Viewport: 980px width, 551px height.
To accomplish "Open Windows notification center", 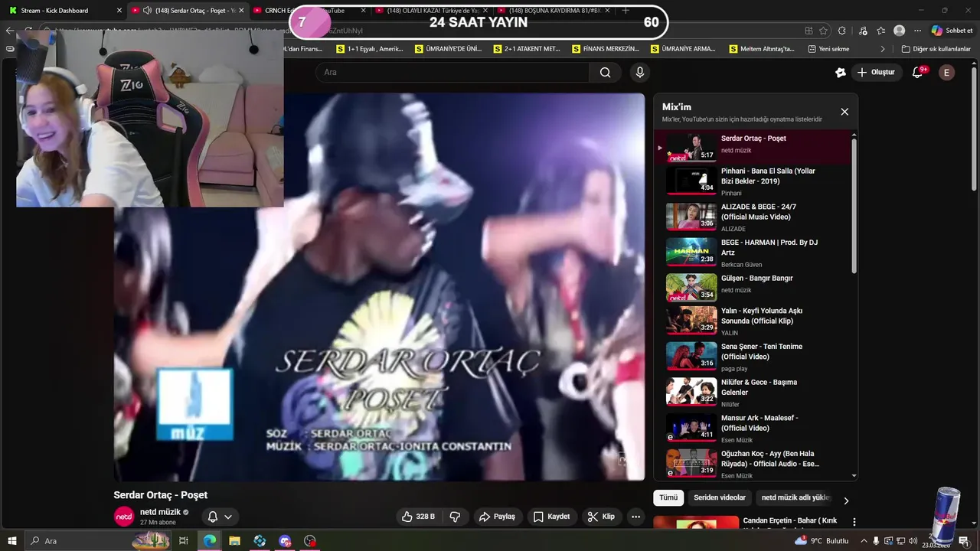I will [964, 541].
